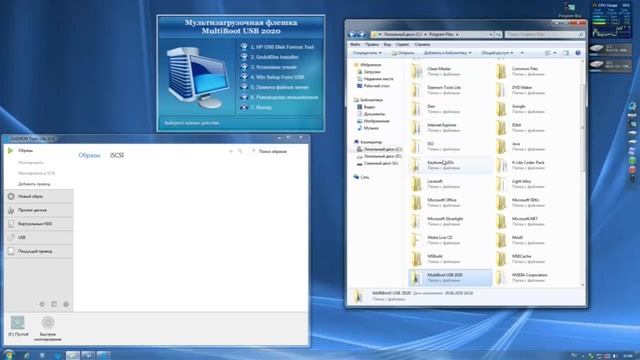Expand Добавить в библиотеку dropdown

pos(447,53)
